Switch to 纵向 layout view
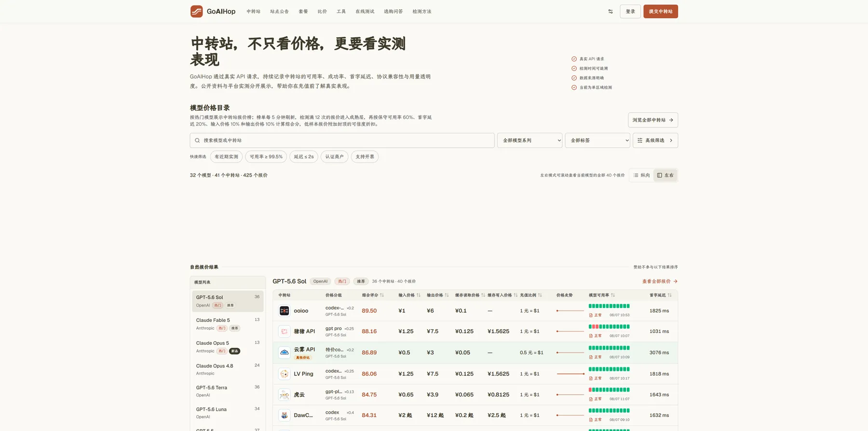Viewport: 868px width, 431px height. pyautogui.click(x=642, y=175)
